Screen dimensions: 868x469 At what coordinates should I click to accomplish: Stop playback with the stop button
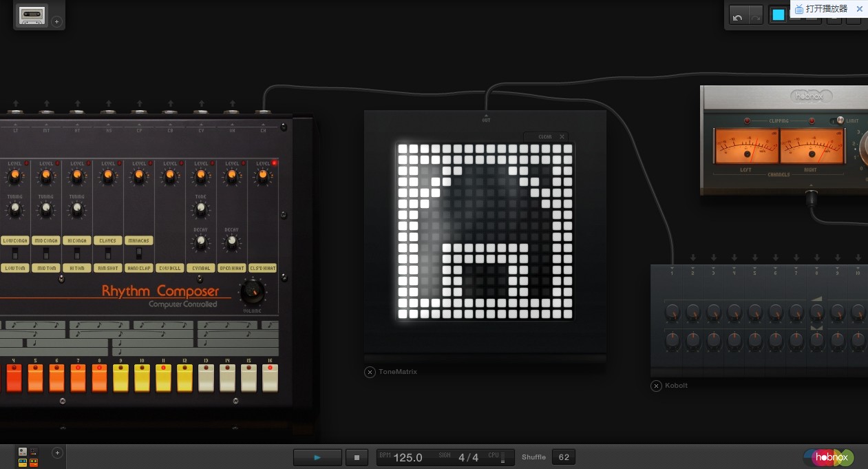coord(357,457)
